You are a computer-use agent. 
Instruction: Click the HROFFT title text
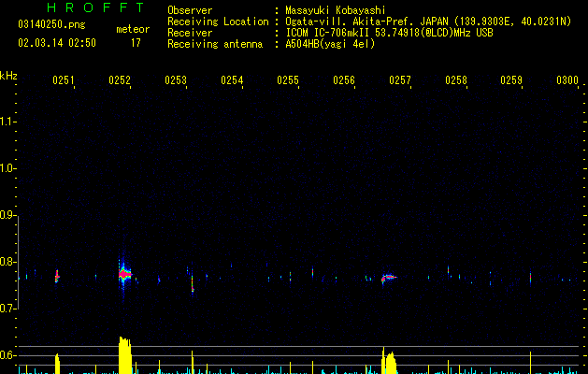tap(95, 7)
